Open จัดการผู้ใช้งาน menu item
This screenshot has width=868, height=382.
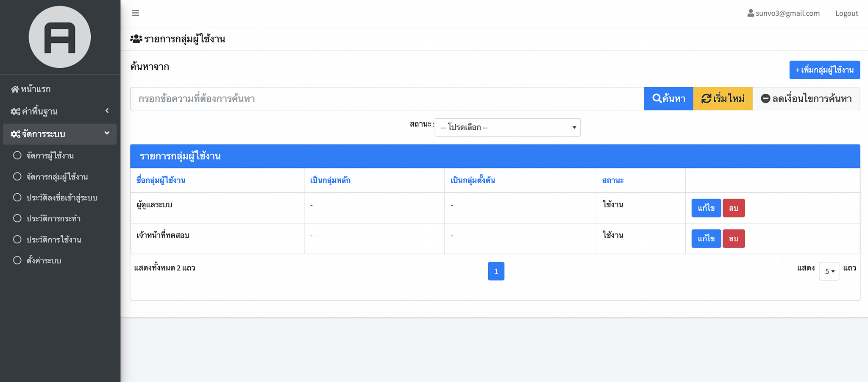(50, 156)
